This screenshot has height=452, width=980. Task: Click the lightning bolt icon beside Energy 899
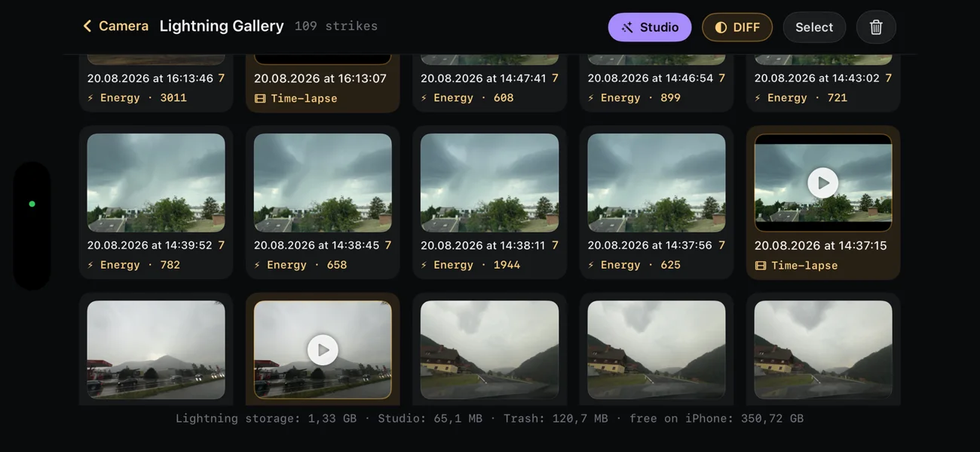click(x=591, y=98)
